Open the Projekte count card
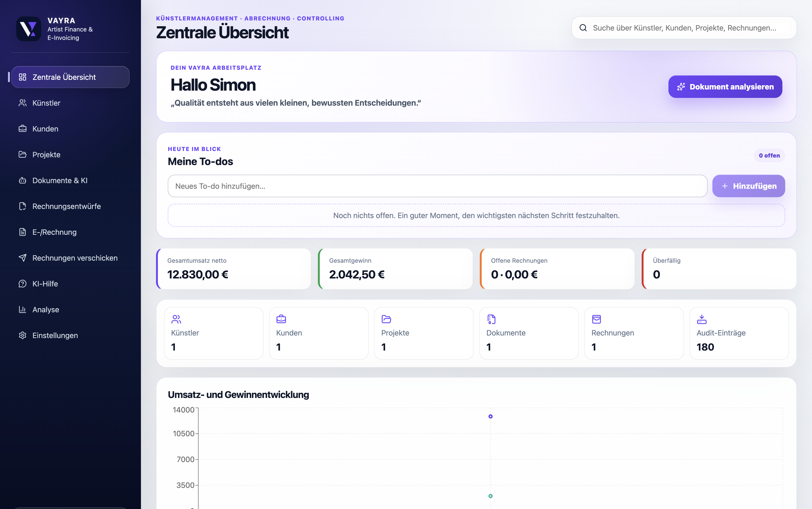 [424, 333]
